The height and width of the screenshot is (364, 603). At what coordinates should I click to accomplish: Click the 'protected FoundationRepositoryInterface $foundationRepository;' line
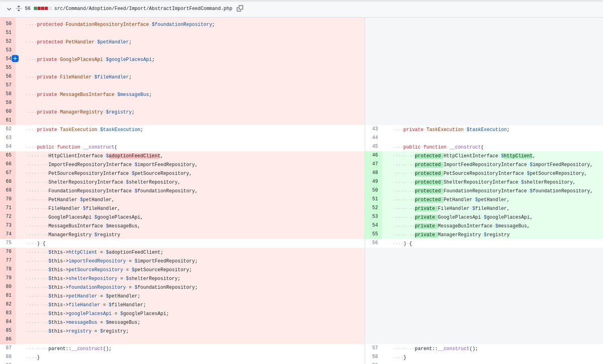(x=126, y=24)
